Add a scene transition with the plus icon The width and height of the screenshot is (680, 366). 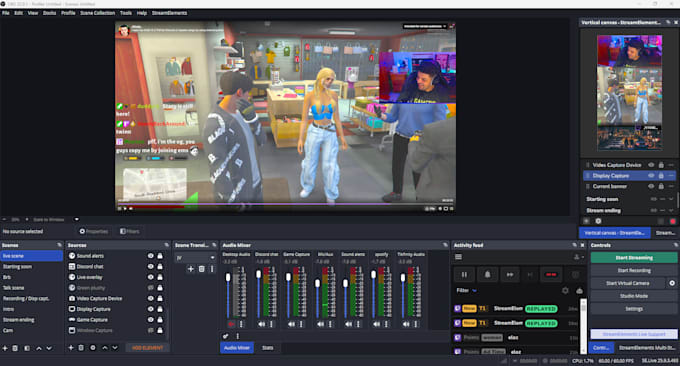point(190,269)
